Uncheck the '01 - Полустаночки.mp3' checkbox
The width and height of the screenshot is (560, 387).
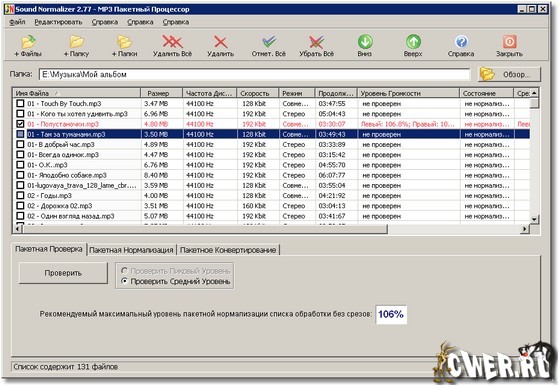tap(20, 124)
